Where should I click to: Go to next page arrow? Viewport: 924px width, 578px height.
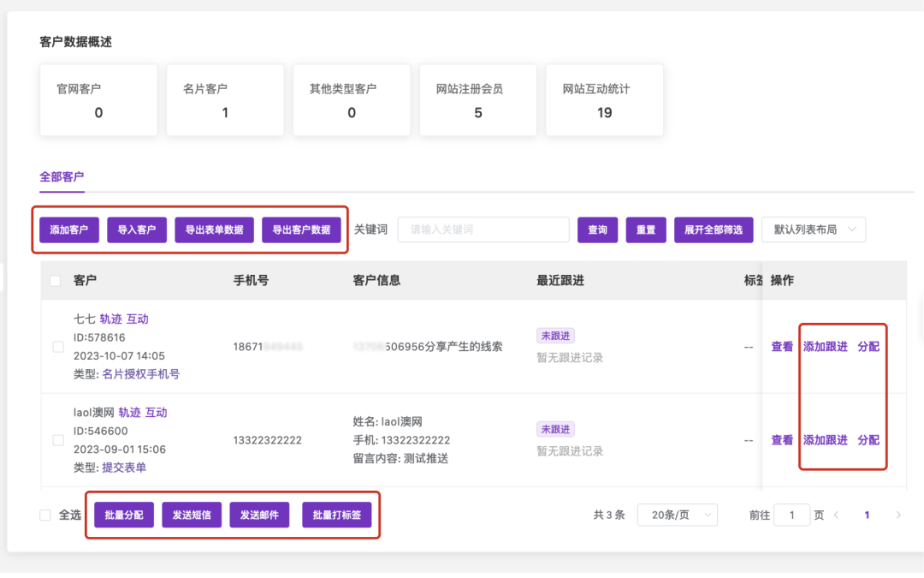[x=898, y=515]
